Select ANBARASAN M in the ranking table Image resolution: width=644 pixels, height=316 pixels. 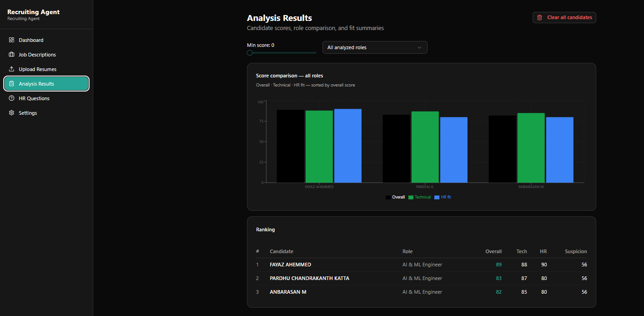pos(288,292)
